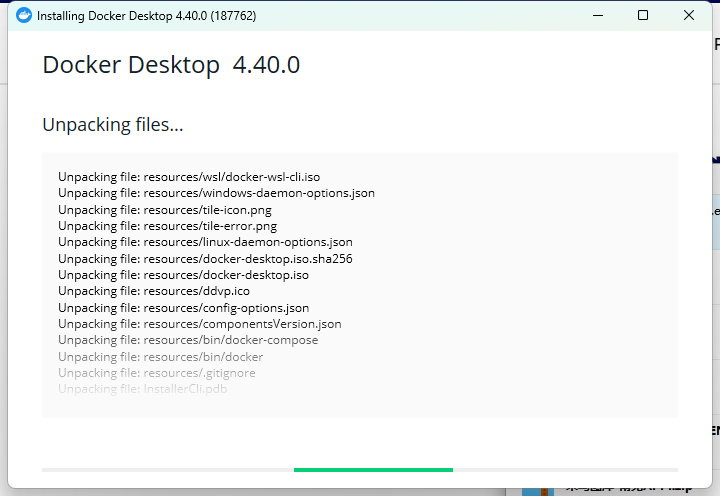Close the Docker Desktop installer window
This screenshot has width=720, height=496.
coord(688,16)
